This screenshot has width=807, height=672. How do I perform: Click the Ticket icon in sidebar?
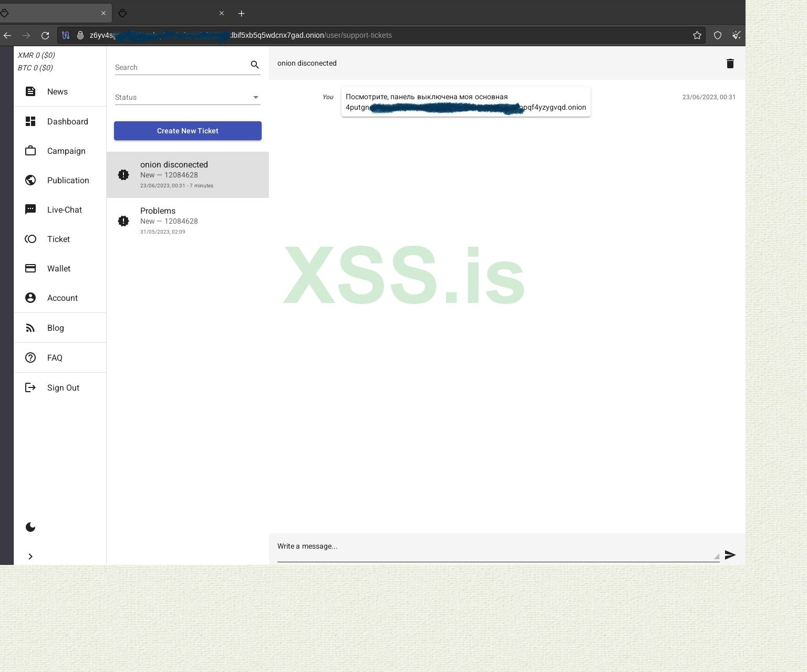[x=30, y=239]
